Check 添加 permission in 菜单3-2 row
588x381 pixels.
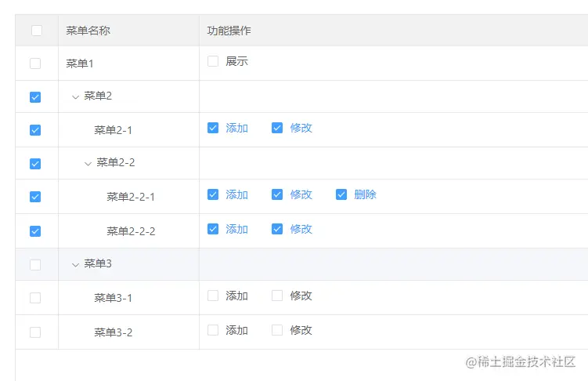click(213, 330)
